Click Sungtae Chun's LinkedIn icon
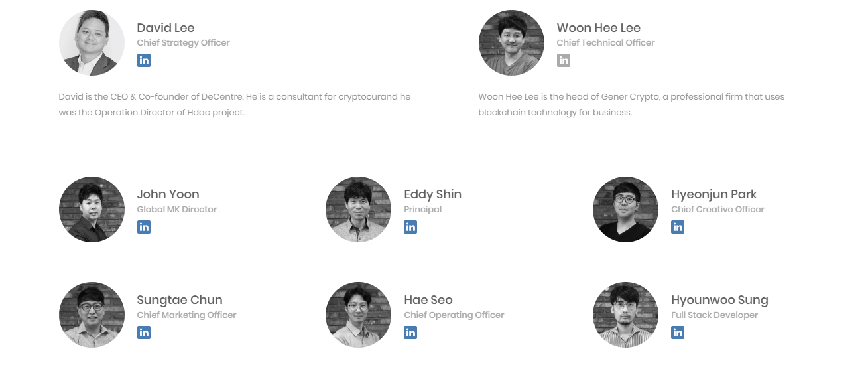Image resolution: width=868 pixels, height=371 pixels. [x=144, y=333]
